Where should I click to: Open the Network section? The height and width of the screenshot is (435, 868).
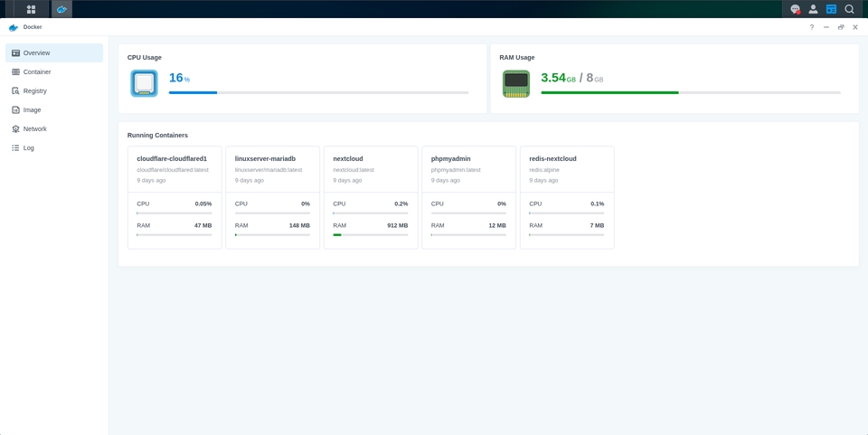tap(54, 129)
